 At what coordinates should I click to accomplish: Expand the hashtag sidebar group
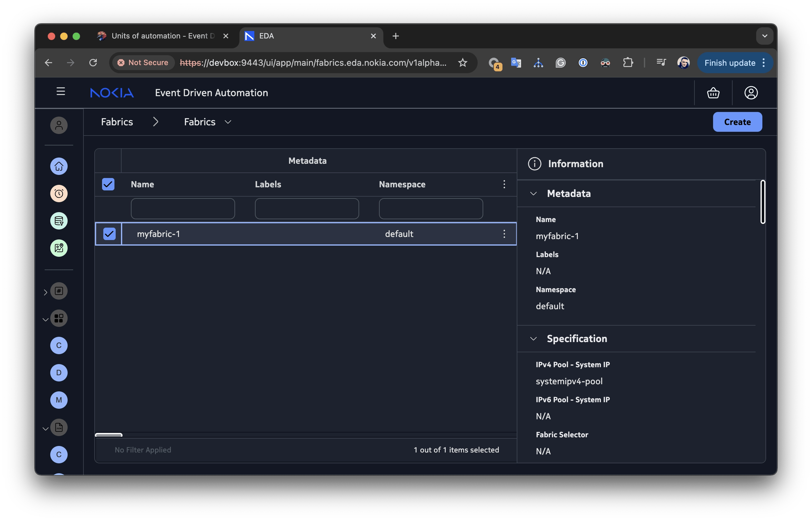click(45, 292)
